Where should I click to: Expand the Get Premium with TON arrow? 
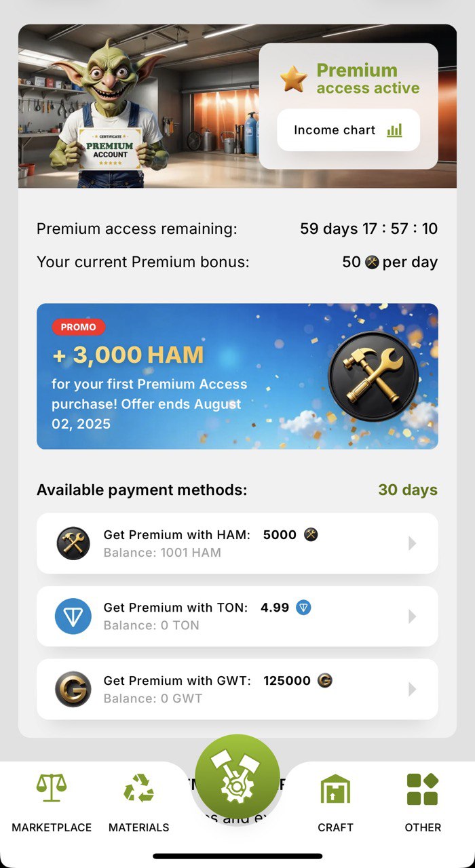tap(412, 616)
